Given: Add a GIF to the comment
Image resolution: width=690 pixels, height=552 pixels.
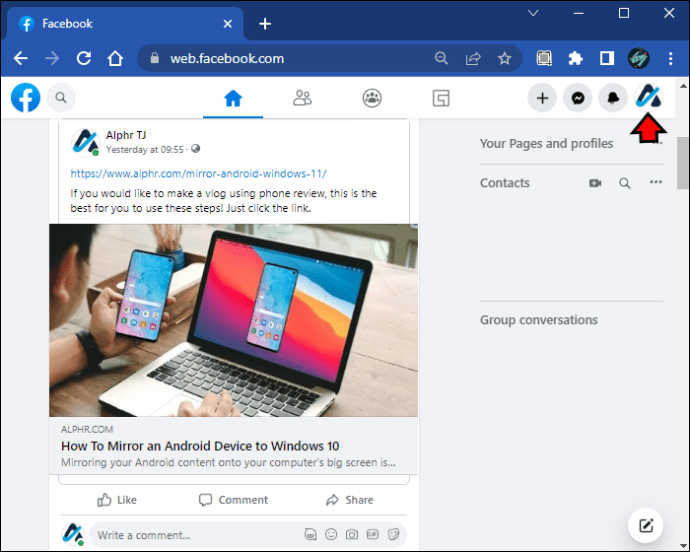Looking at the screenshot, I should coord(372,534).
